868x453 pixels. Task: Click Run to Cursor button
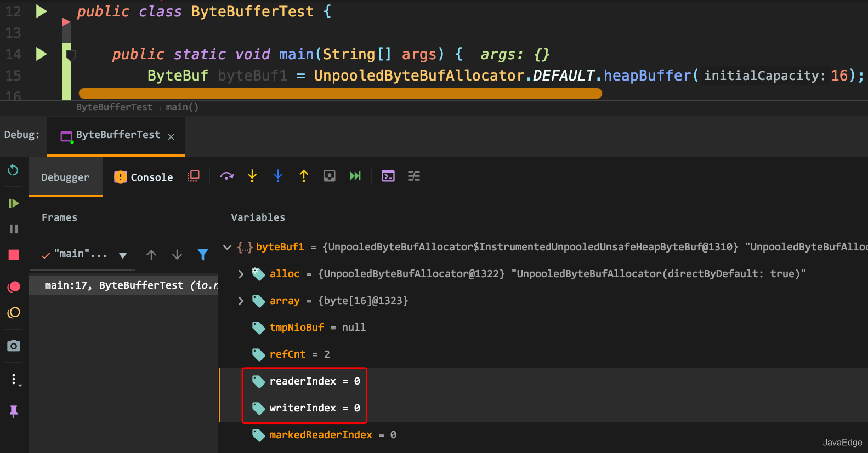355,176
